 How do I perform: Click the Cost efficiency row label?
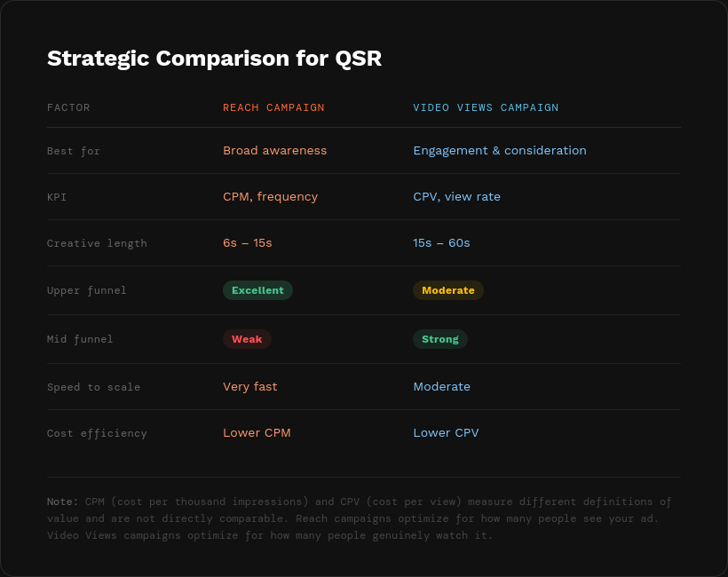97,434
